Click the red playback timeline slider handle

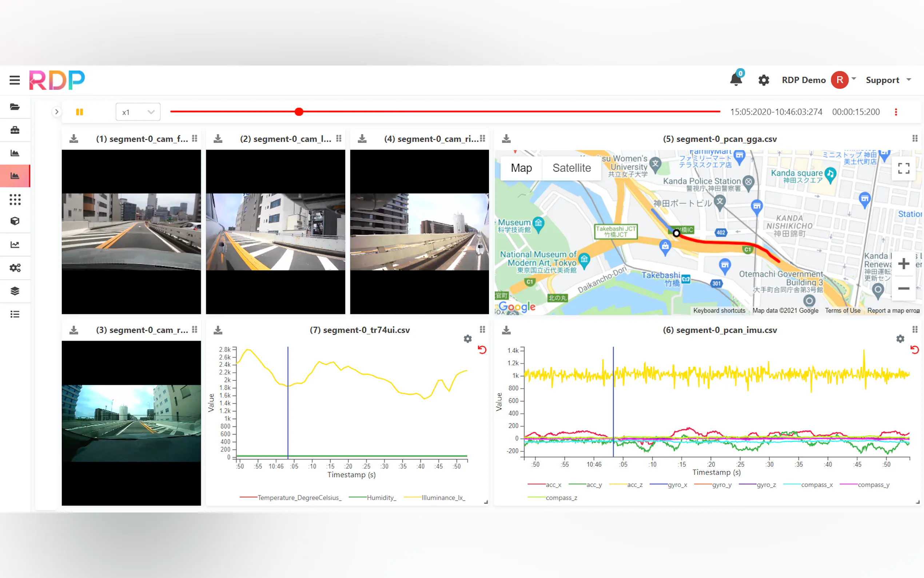299,112
